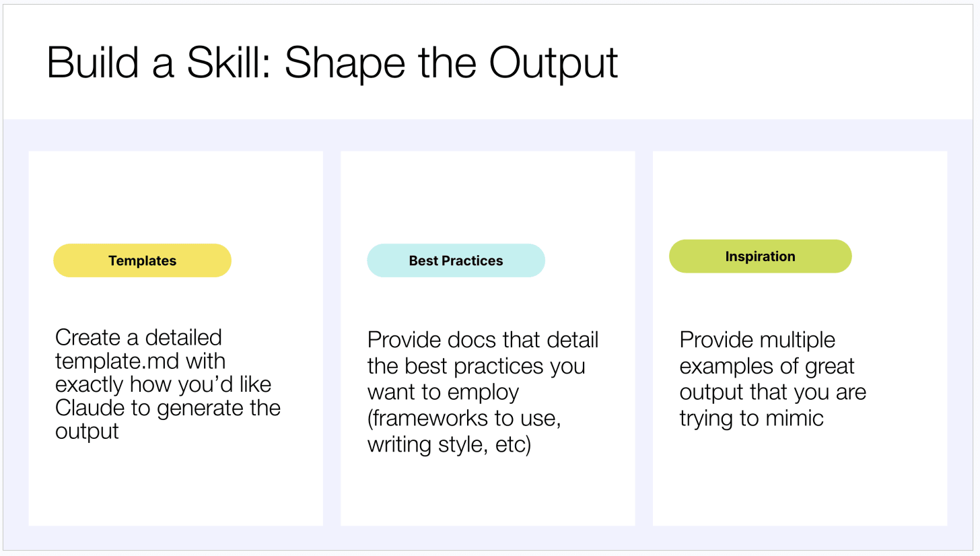Click the Templates description text block

(168, 384)
